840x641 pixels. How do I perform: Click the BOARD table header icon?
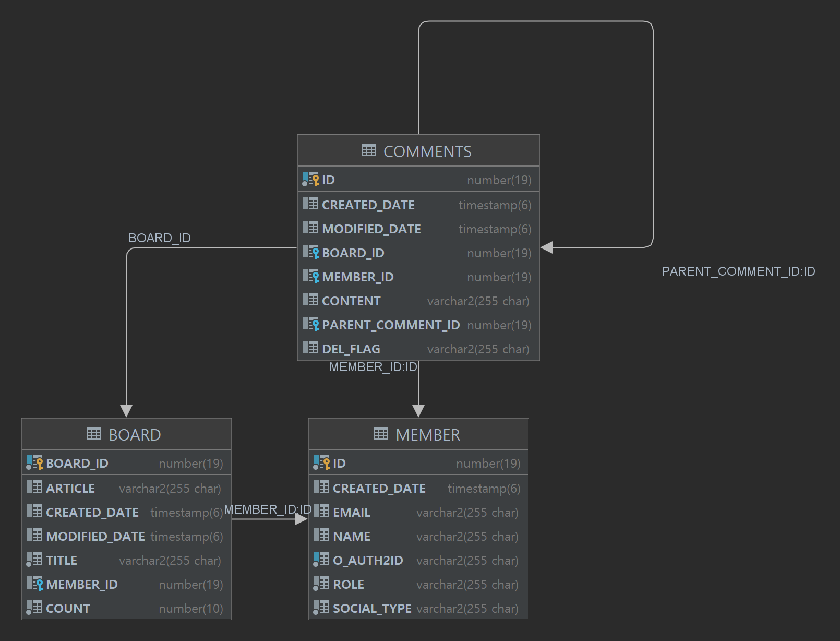point(94,434)
